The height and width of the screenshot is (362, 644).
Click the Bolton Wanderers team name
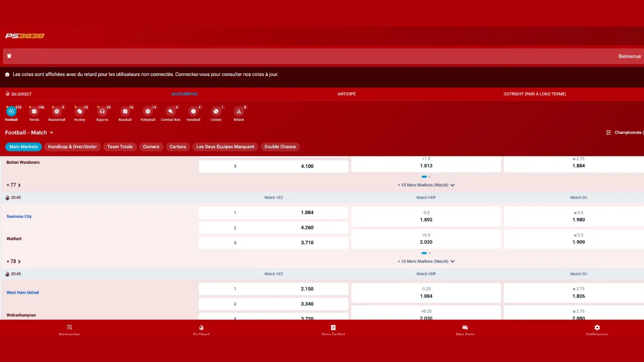coord(23,162)
